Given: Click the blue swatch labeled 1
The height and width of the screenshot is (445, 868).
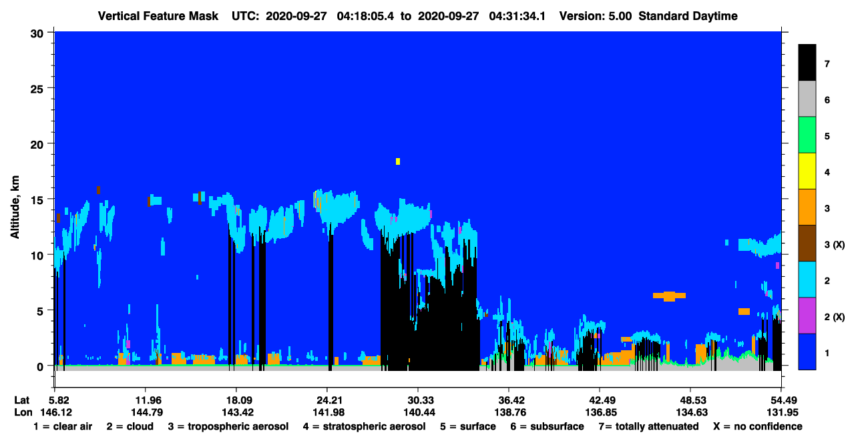Looking at the screenshot, I should 807,352.
